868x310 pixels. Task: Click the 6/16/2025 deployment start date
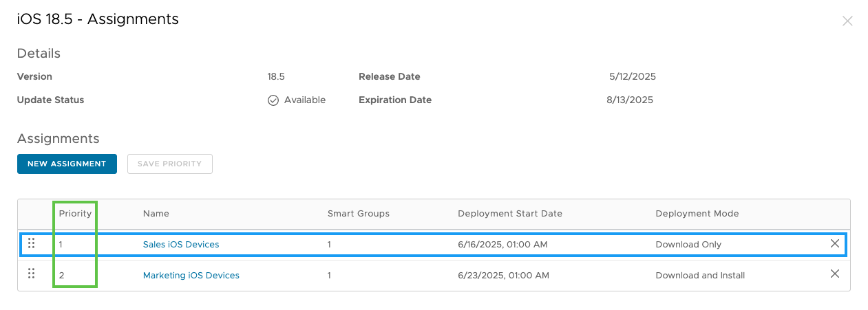pos(502,244)
